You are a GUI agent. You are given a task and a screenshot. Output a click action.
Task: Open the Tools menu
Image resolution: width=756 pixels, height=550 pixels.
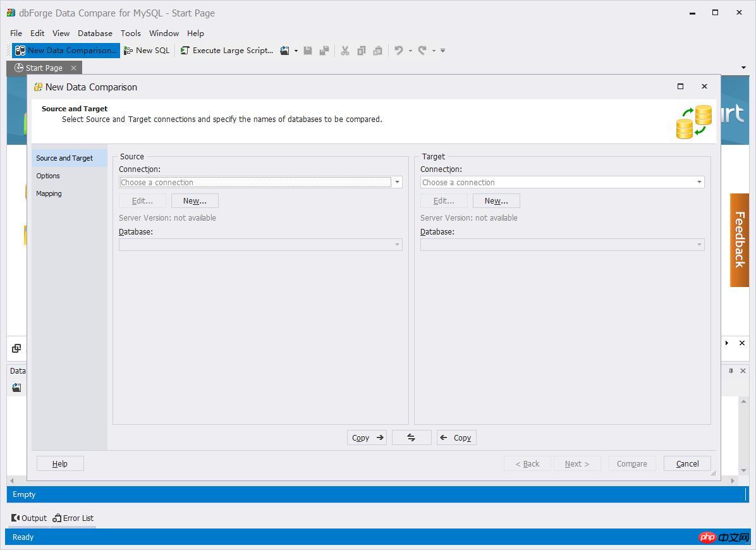[130, 33]
